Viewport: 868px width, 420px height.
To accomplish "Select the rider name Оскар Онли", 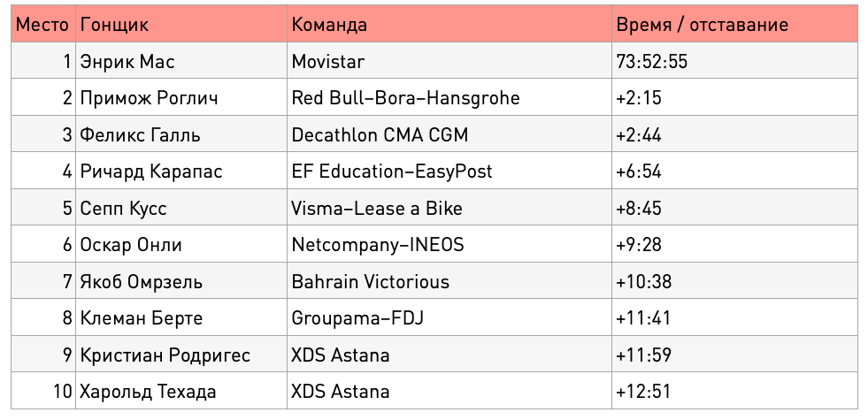I will point(131,245).
